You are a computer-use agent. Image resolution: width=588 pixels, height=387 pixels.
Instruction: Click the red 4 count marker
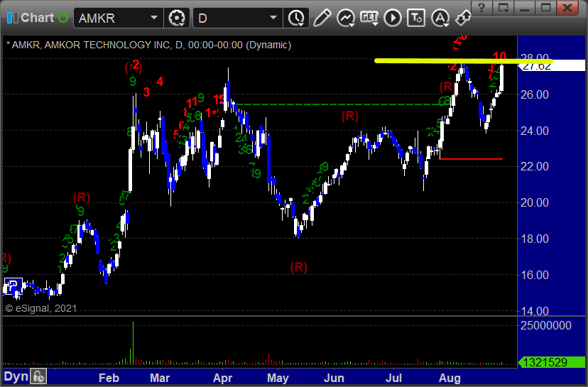coord(160,82)
